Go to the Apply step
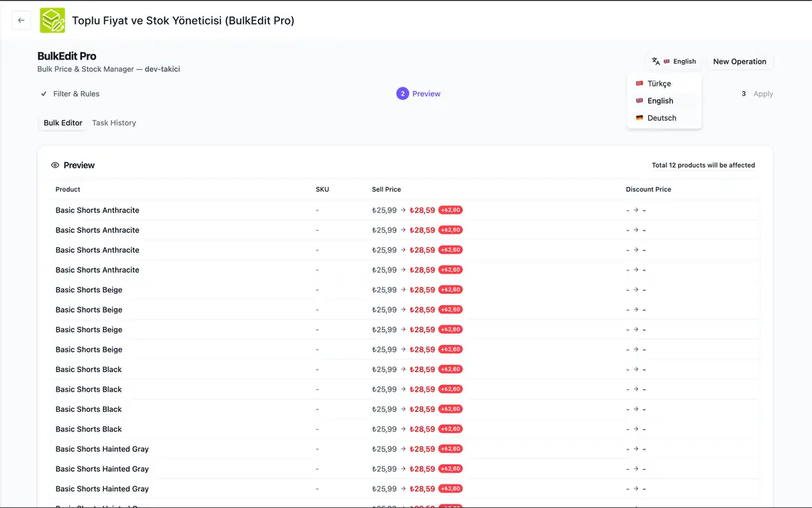The image size is (812, 508). (762, 94)
